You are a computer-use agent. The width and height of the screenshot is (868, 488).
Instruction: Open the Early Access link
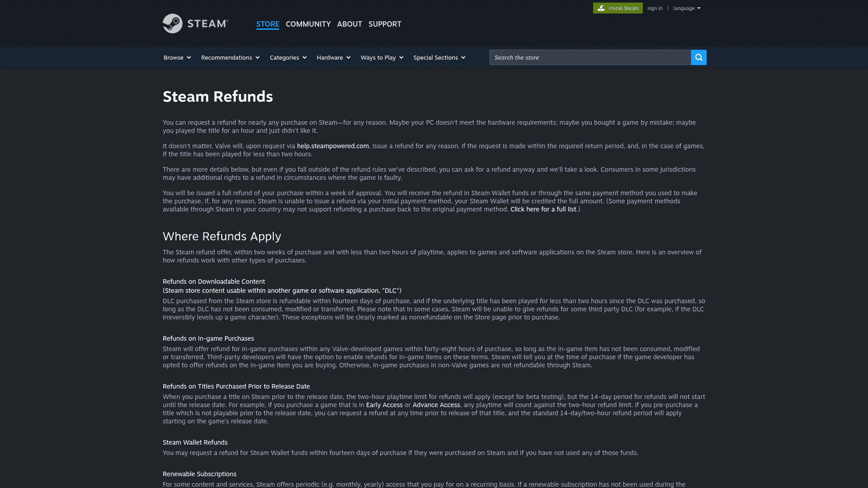click(384, 405)
